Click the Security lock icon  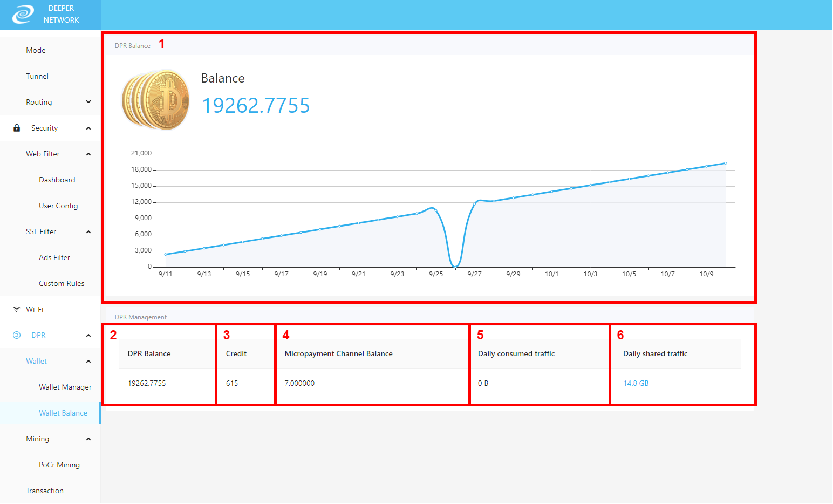[x=17, y=128]
